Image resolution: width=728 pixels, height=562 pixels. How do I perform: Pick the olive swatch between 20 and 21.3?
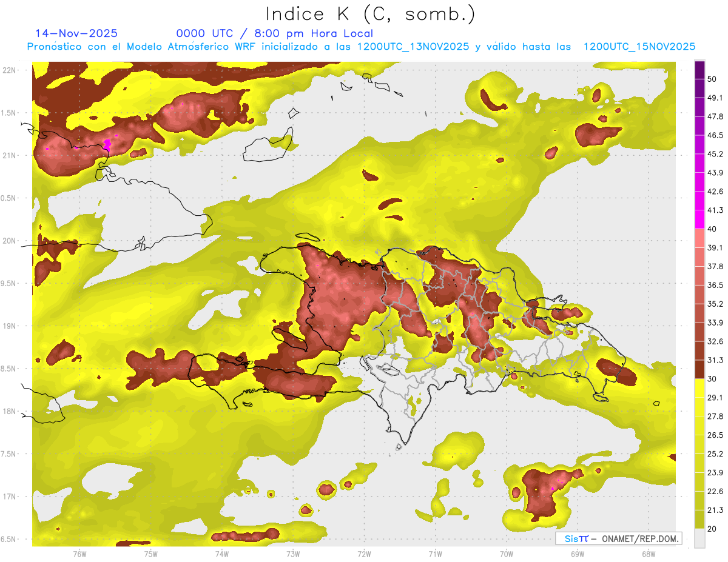[x=699, y=520]
